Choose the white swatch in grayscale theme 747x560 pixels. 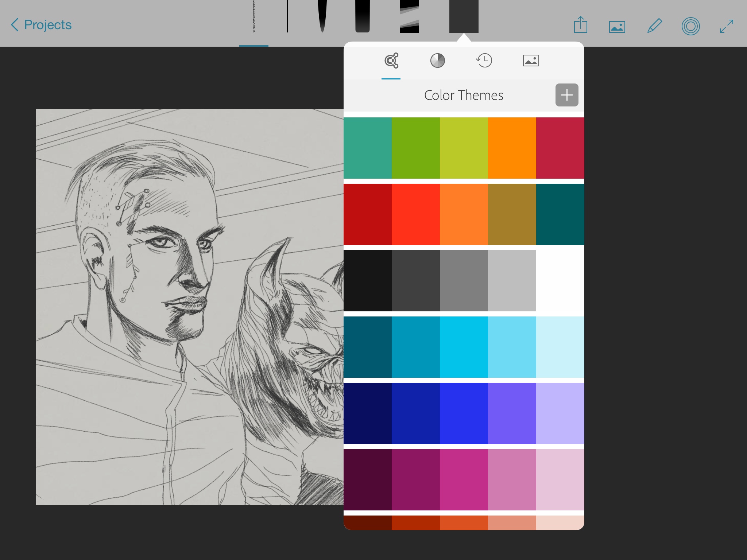point(560,281)
